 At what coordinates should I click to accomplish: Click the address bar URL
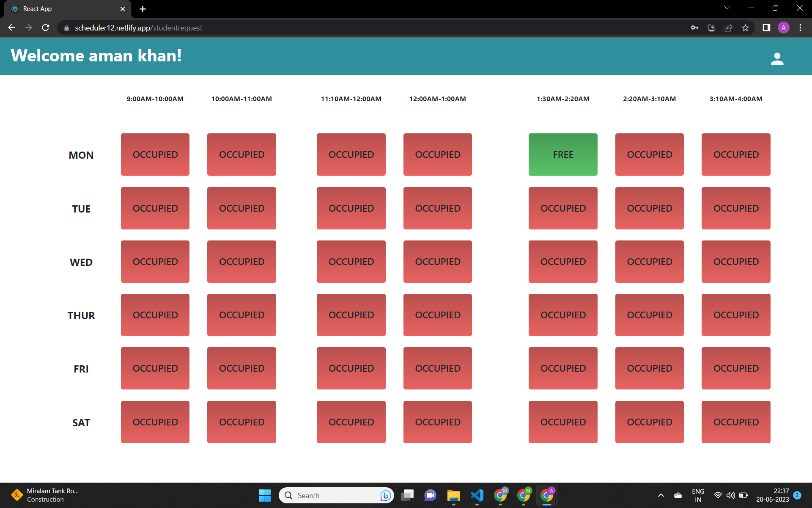[139, 28]
